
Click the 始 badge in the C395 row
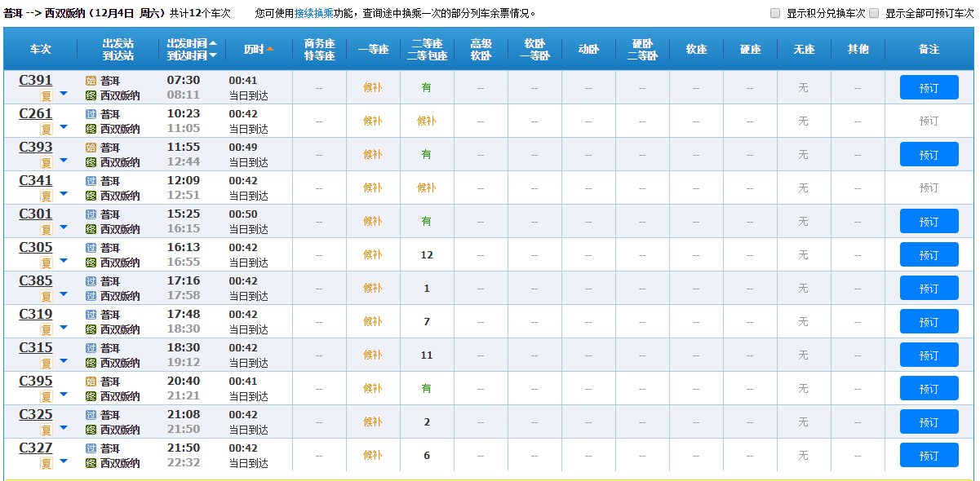coord(90,381)
